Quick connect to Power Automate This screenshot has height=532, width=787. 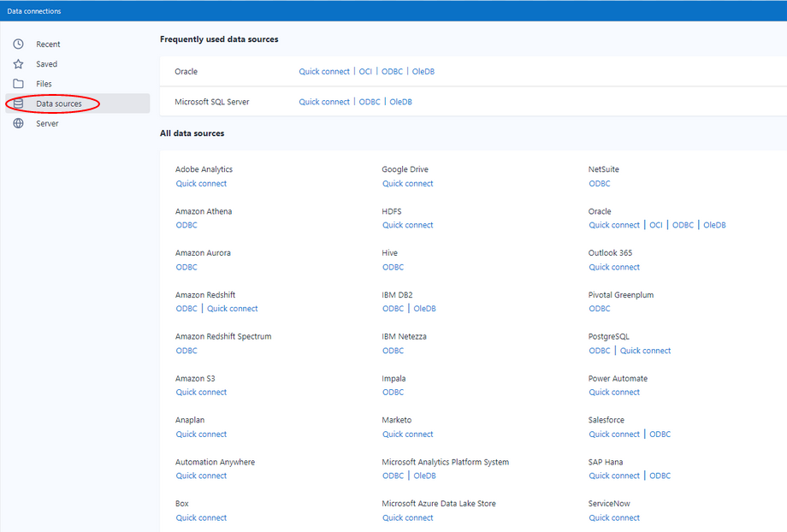click(614, 392)
